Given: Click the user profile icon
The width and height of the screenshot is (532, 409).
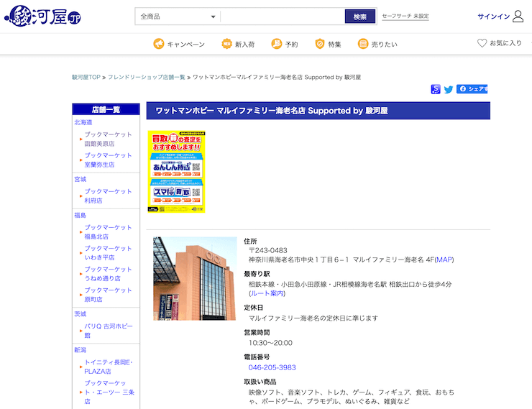Looking at the screenshot, I should pos(518,17).
